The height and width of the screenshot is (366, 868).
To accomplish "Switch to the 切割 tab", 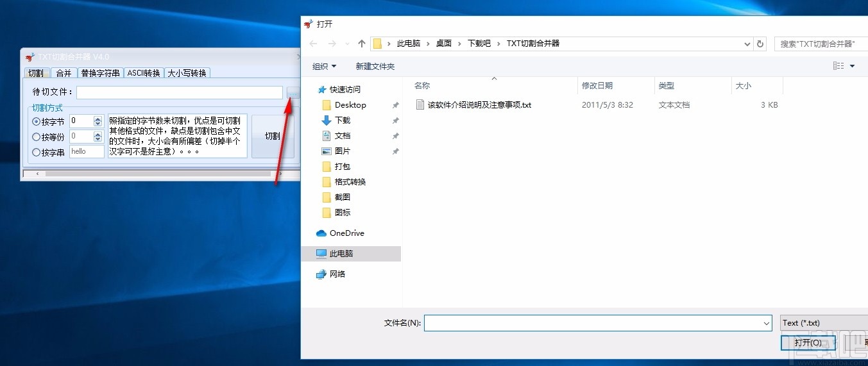I will pyautogui.click(x=36, y=73).
